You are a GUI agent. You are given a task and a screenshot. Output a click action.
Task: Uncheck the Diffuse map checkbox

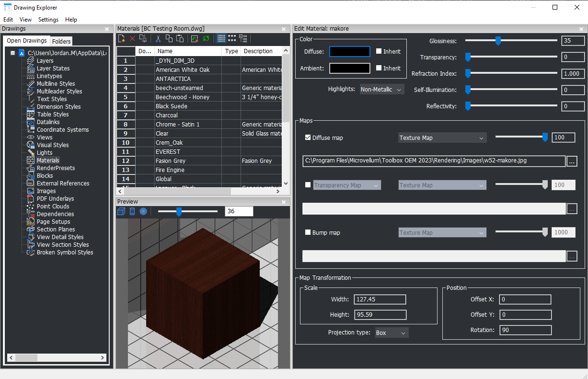pos(308,138)
